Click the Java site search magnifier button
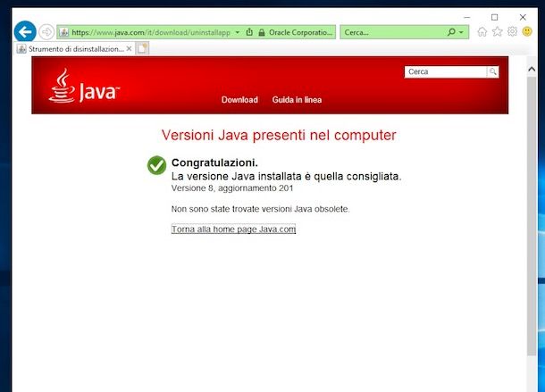Viewport: 545px width, 392px height. pyautogui.click(x=493, y=72)
